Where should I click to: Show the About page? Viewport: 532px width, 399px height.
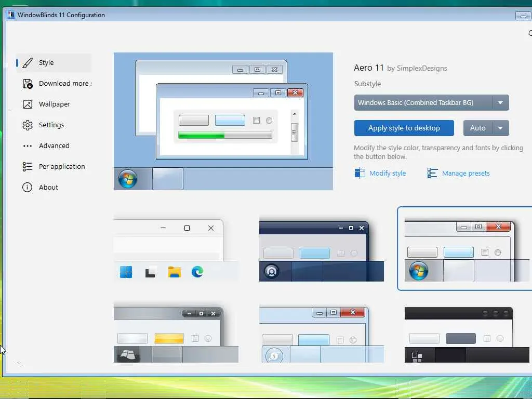click(x=54, y=187)
